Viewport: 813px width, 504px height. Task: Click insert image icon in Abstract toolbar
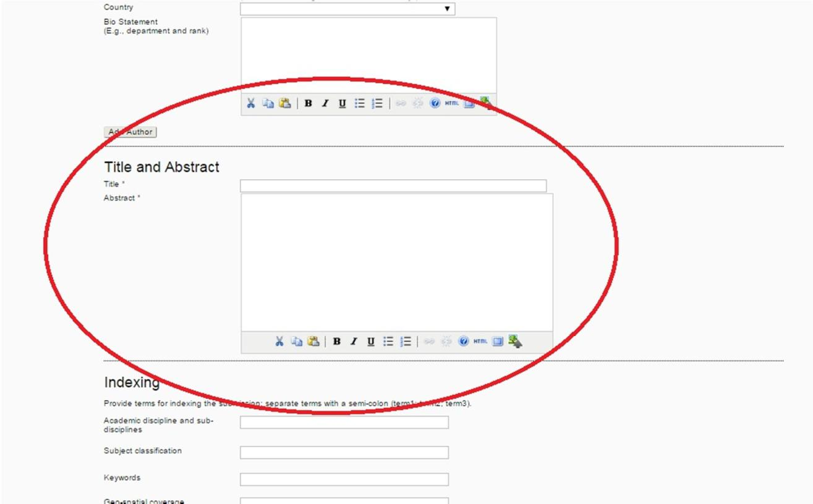point(515,341)
